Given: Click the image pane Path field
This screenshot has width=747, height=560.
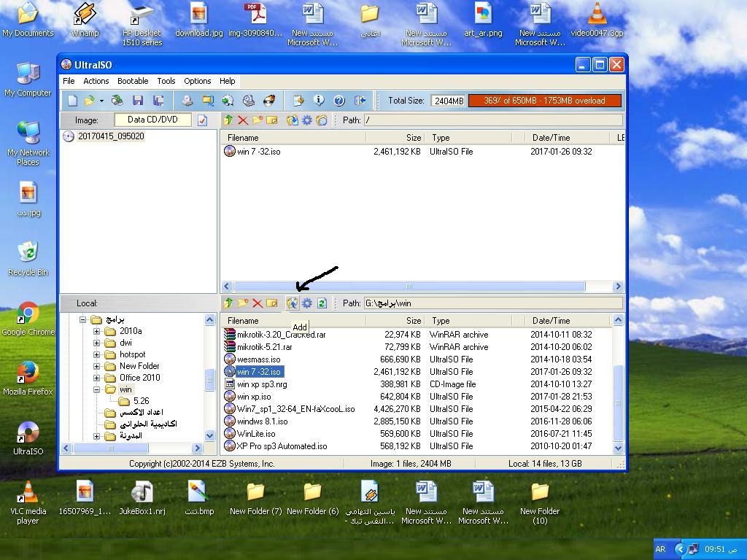Looking at the screenshot, I should [493, 120].
